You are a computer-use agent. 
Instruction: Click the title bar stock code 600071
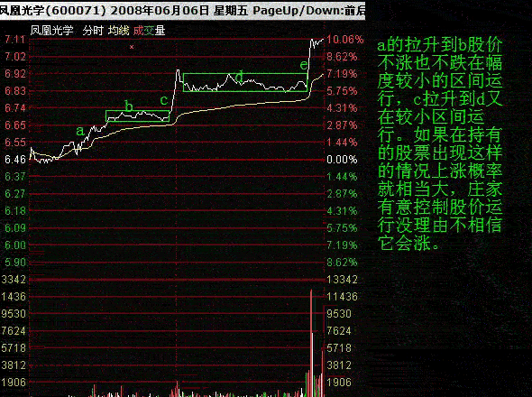pyautogui.click(x=76, y=10)
